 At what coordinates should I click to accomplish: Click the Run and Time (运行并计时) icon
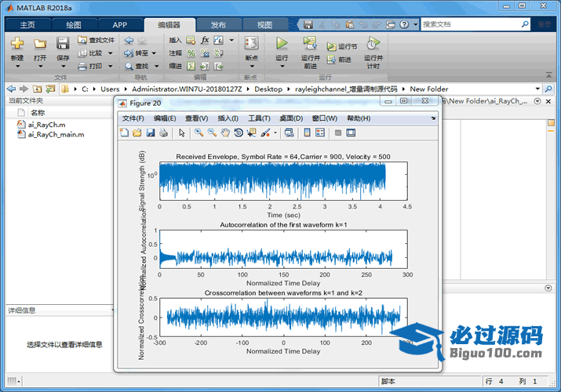[x=373, y=44]
